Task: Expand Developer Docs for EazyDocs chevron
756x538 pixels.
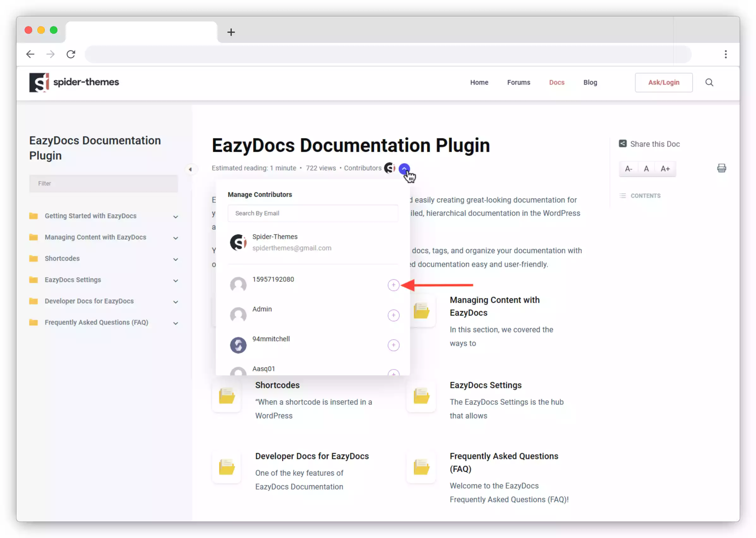Action: coord(175,302)
